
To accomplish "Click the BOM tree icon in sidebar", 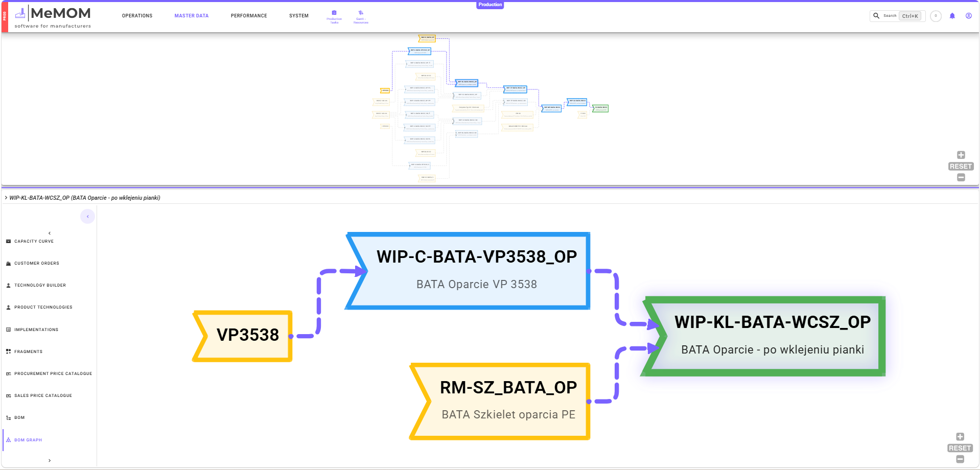I will point(8,418).
